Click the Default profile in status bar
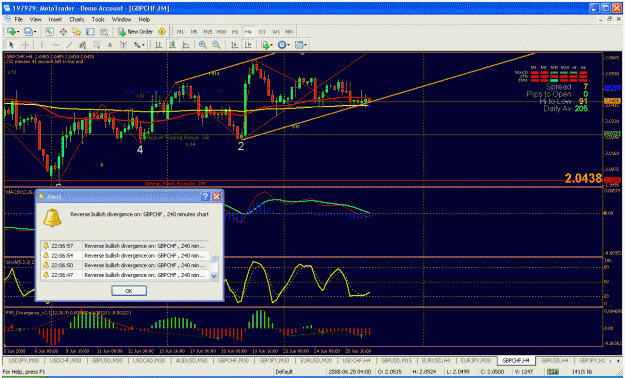This screenshot has width=625, height=378. pyautogui.click(x=284, y=372)
